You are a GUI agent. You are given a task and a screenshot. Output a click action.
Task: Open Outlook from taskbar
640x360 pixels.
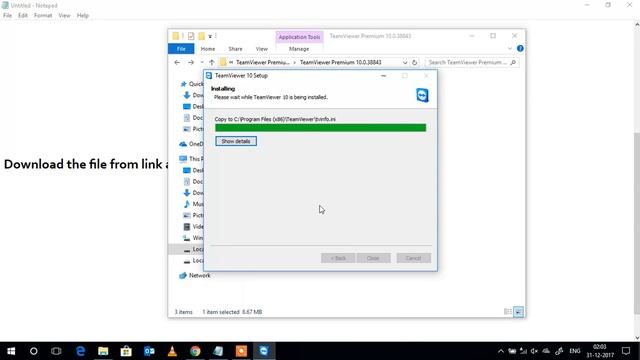coord(149,351)
